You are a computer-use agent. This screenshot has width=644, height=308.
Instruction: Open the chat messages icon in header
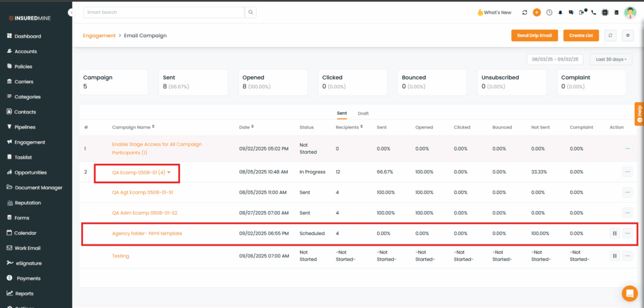[571, 12]
